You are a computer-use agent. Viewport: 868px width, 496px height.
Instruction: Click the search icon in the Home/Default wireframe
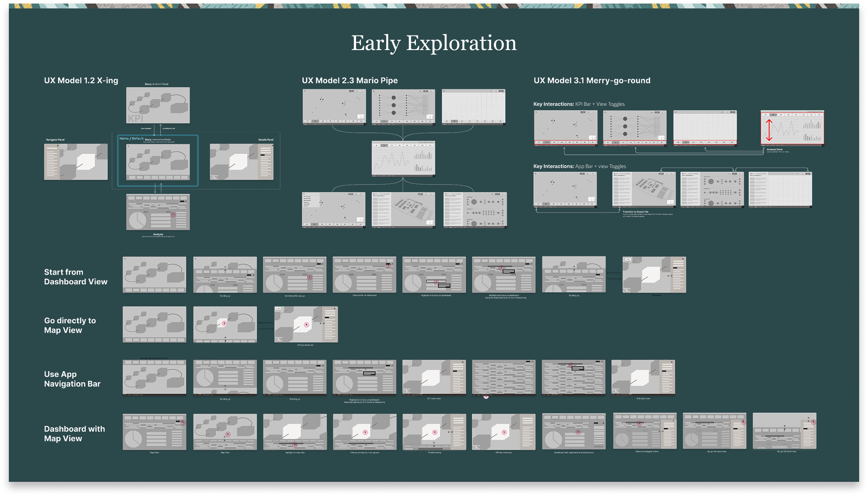coord(128,145)
